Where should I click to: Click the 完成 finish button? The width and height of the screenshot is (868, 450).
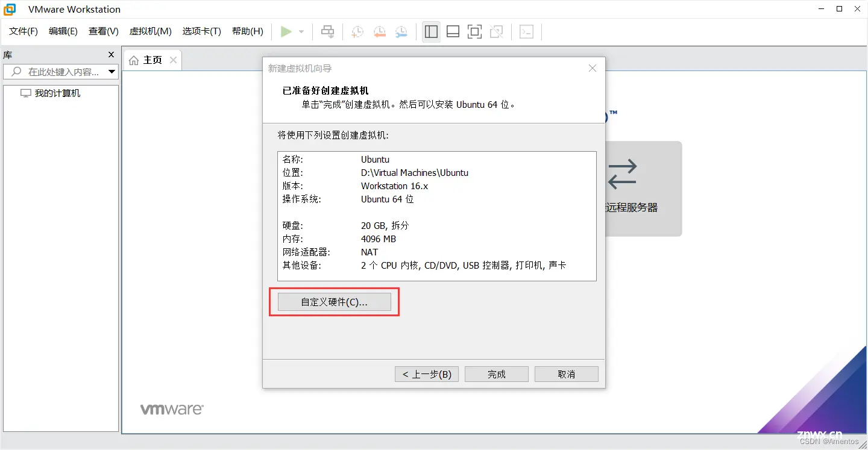(497, 374)
